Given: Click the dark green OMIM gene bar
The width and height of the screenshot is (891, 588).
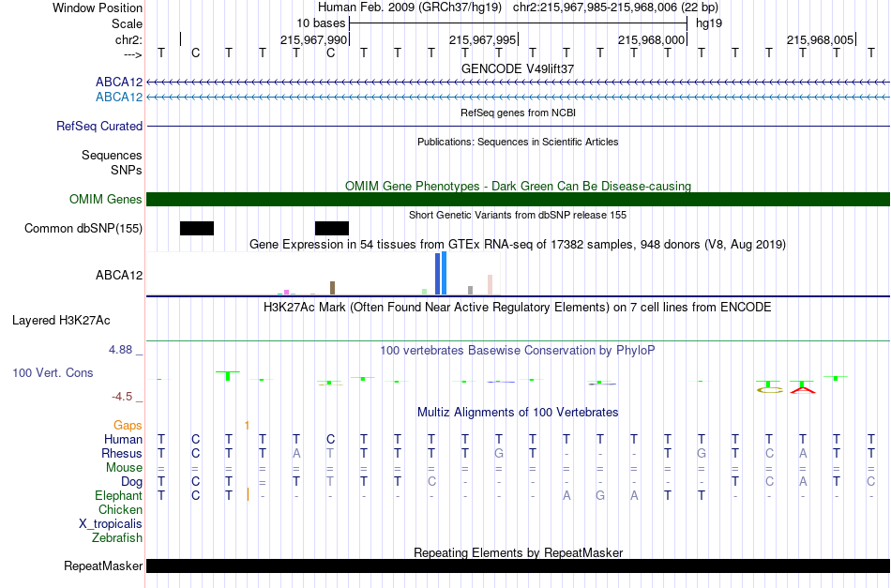Looking at the screenshot, I should tap(518, 200).
